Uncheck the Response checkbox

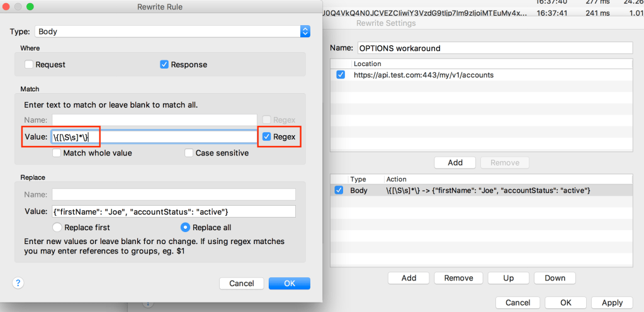(164, 64)
